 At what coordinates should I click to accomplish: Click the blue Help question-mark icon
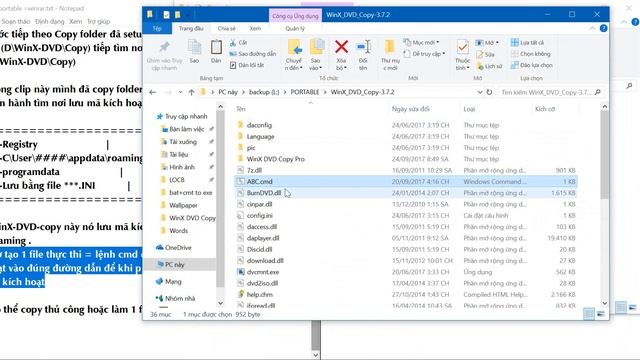603,28
